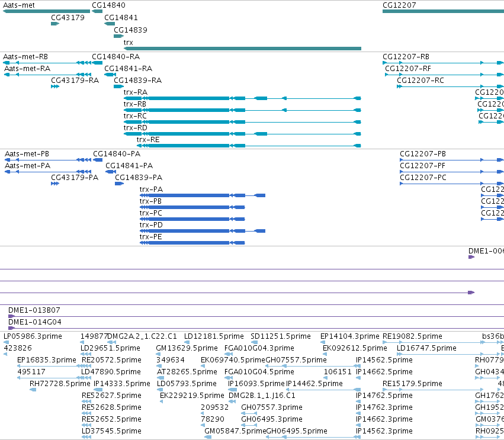Click the trx-RC transcript
This screenshot has width=504, height=440.
[x=242, y=123]
